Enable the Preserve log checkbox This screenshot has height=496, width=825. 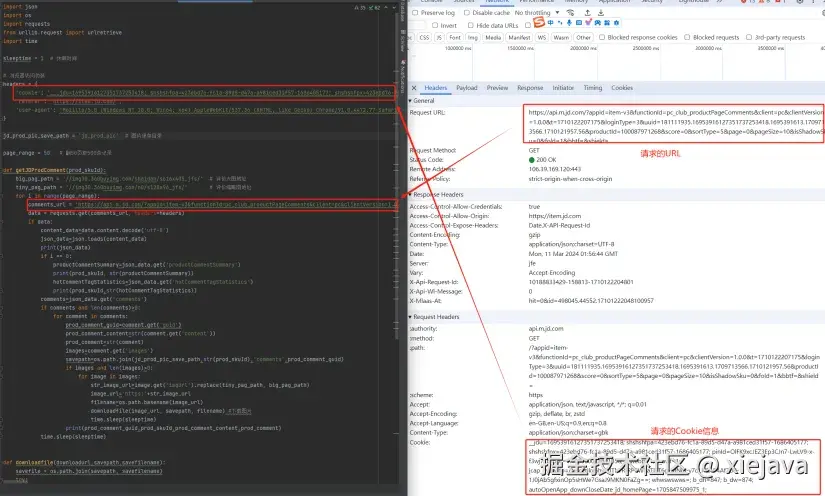415,13
